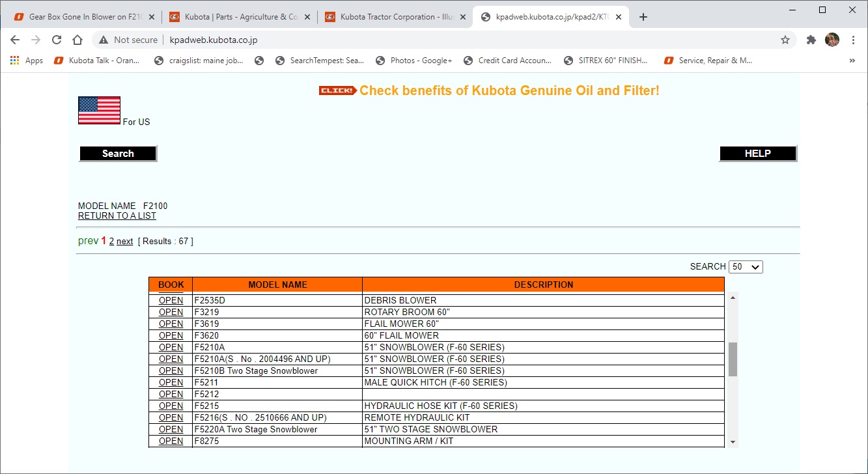The height and width of the screenshot is (474, 868).
Task: Bookmark this page with the star icon
Action: point(785,40)
